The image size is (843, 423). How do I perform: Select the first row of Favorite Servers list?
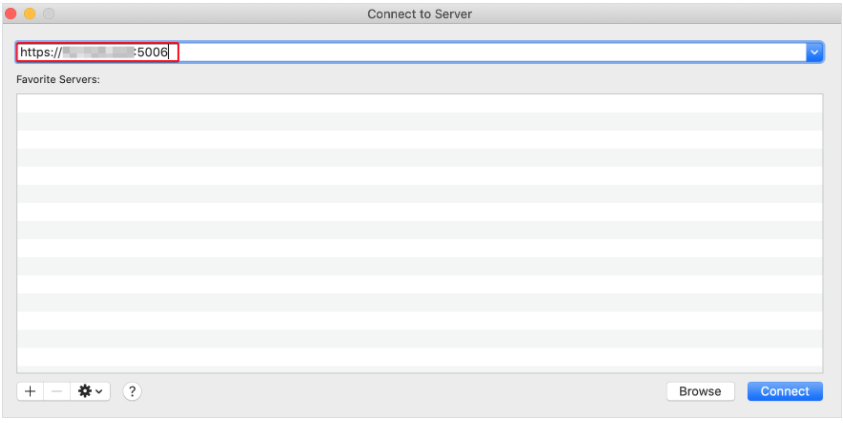tap(419, 103)
